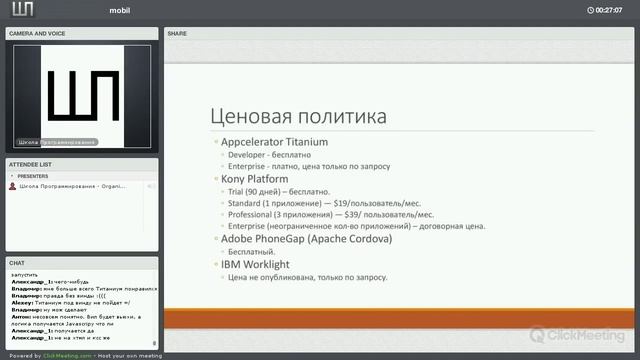
Task: Click Антон's chat message 'несовсем понятно'
Action: coord(76,320)
